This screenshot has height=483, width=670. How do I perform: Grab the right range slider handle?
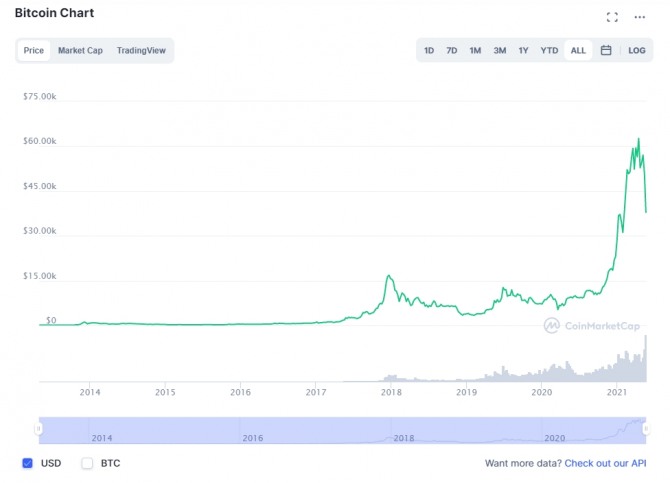pos(646,429)
